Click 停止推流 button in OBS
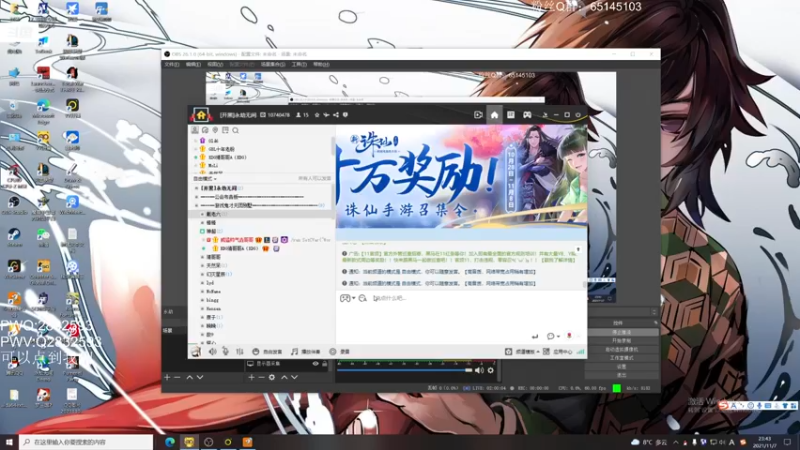 click(x=621, y=332)
